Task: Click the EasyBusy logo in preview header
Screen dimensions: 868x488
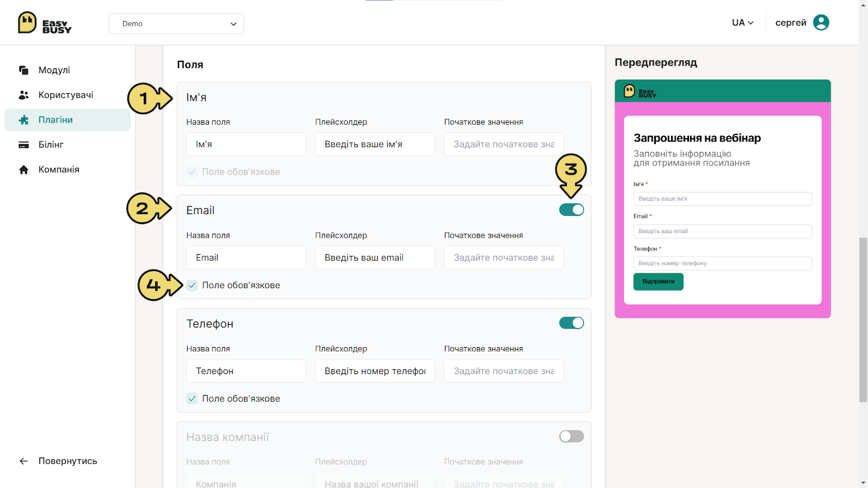Action: coord(640,91)
